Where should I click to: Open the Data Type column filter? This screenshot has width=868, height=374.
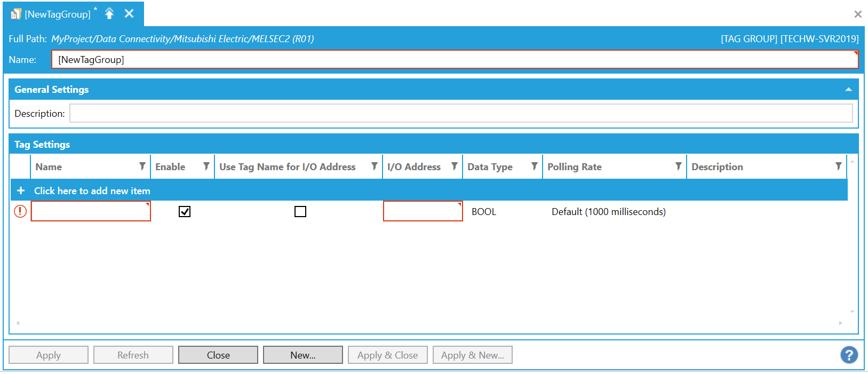(x=535, y=166)
